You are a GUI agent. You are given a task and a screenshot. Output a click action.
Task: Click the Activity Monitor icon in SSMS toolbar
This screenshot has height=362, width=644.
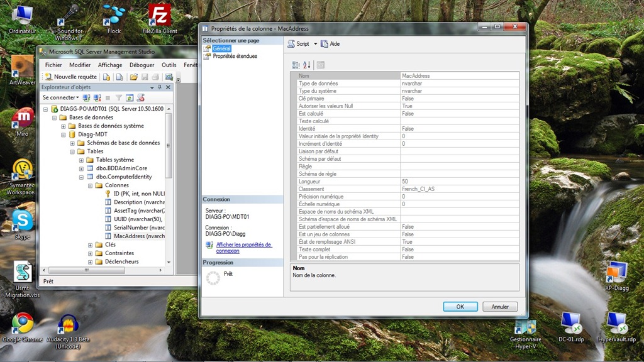point(169,77)
